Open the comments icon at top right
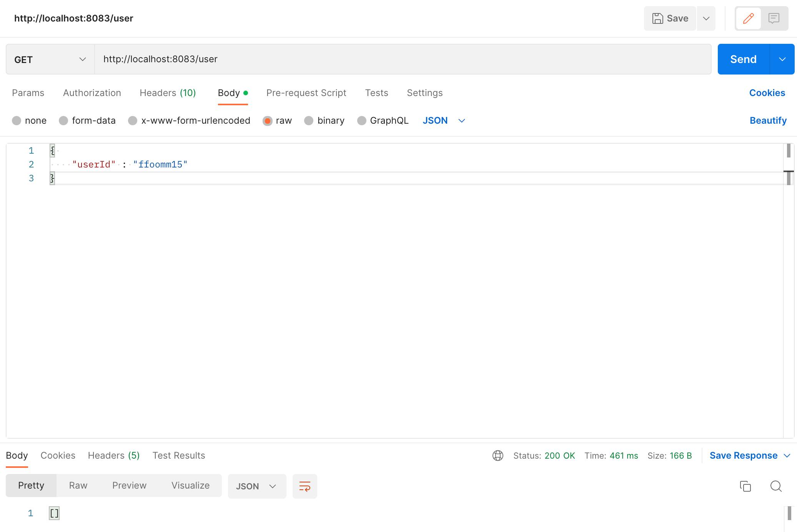 point(774,18)
